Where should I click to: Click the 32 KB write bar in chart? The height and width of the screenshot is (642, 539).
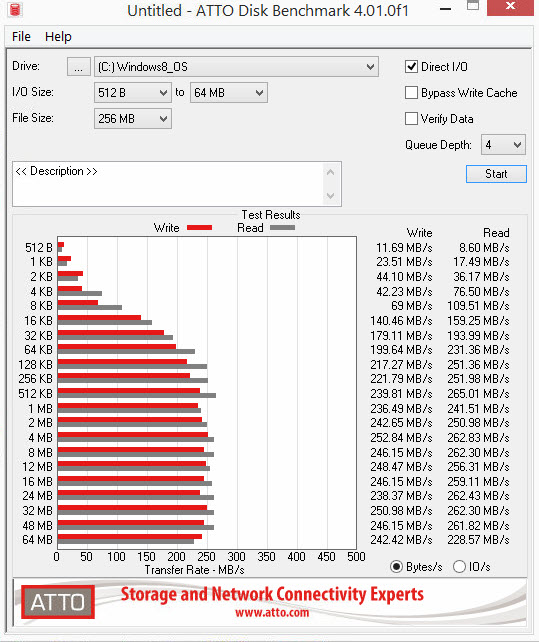(111, 332)
